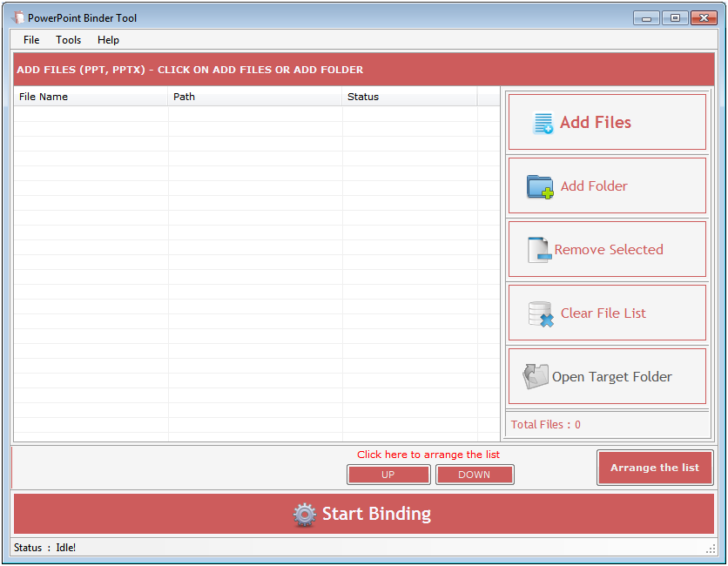Close the PowerPoint Binder Tool window

[x=704, y=18]
